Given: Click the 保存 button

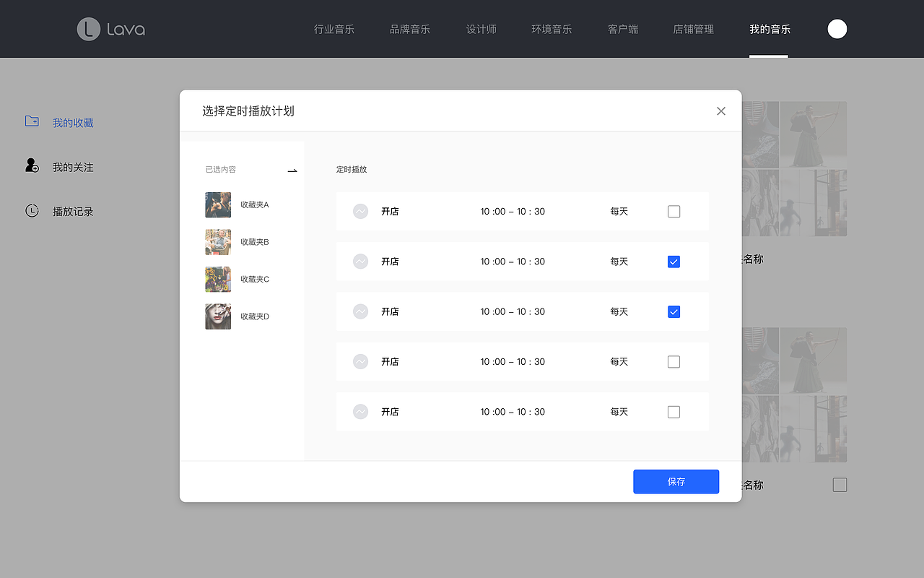Looking at the screenshot, I should pyautogui.click(x=676, y=482).
